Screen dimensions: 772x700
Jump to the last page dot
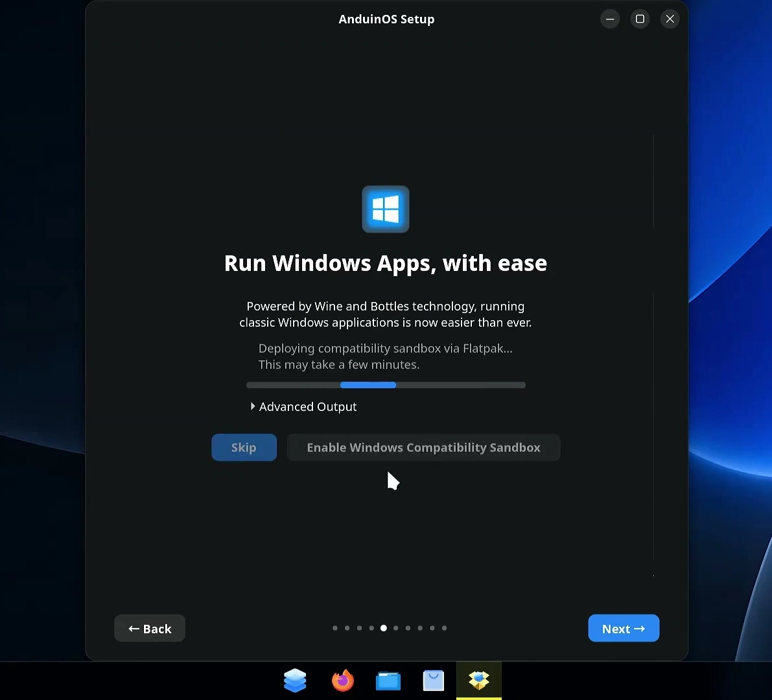[x=445, y=628]
